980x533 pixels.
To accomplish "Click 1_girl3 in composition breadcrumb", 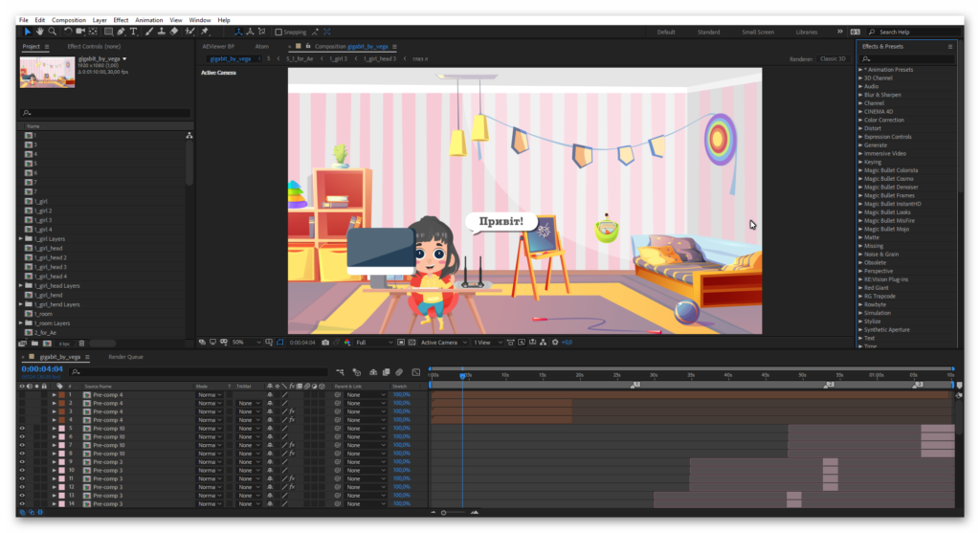I will (x=338, y=58).
